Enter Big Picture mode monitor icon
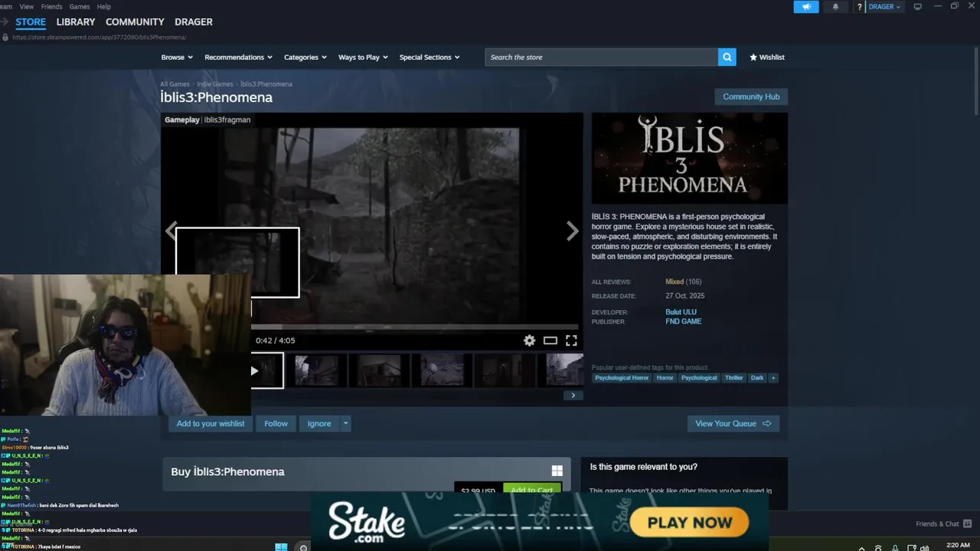Image resolution: width=980 pixels, height=551 pixels. 917,7
